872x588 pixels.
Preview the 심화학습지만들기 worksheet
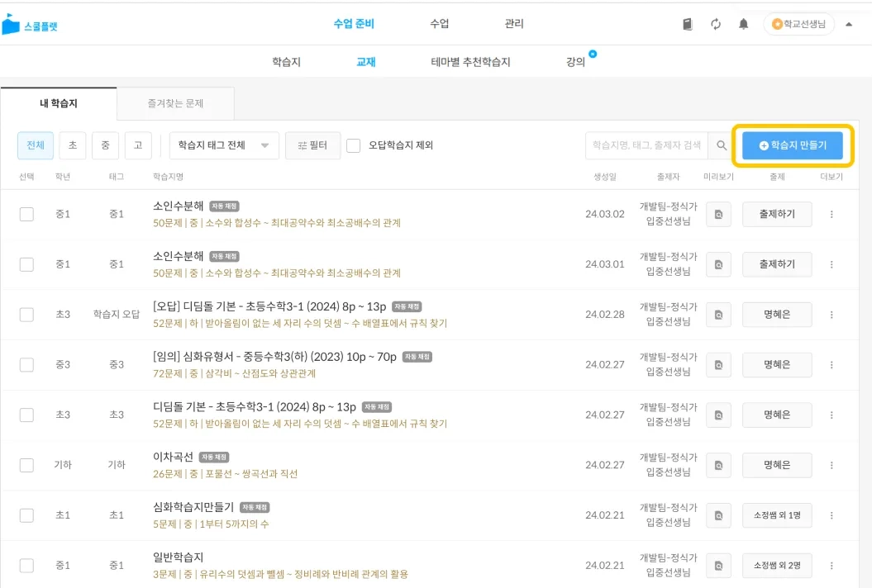[718, 515]
